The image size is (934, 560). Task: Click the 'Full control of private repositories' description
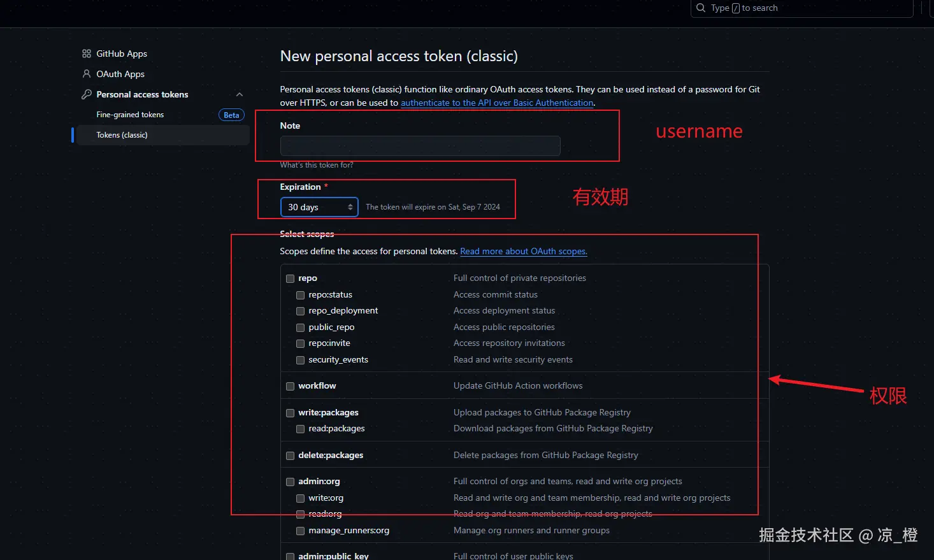pyautogui.click(x=520, y=278)
